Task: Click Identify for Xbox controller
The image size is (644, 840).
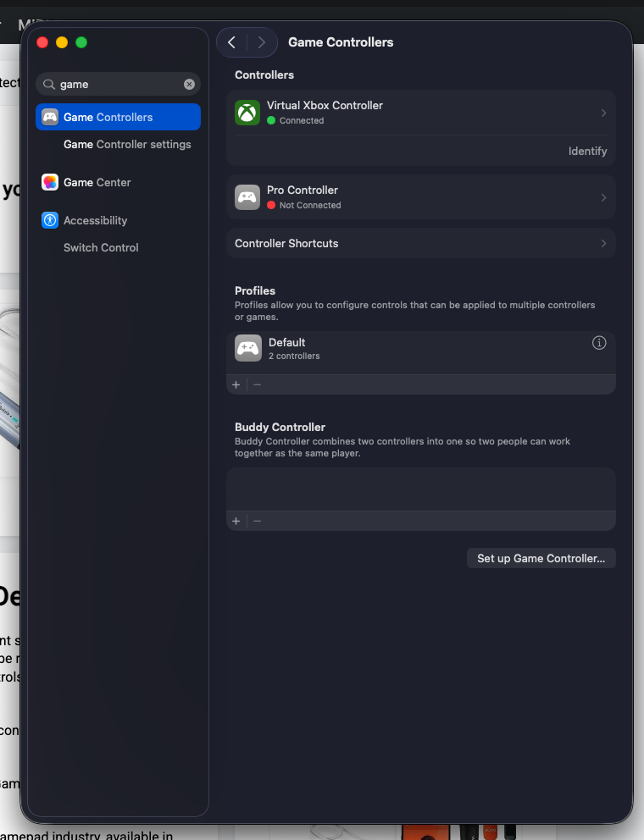Action: [588, 151]
